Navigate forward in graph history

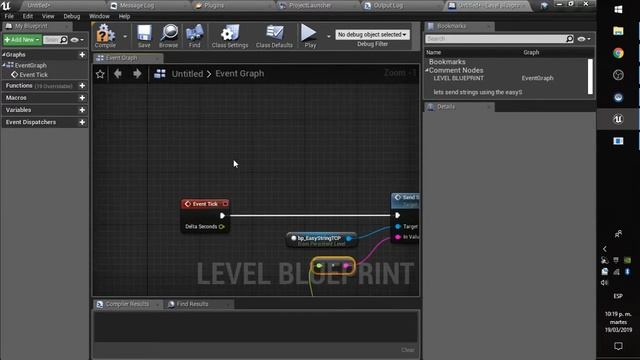coord(137,73)
